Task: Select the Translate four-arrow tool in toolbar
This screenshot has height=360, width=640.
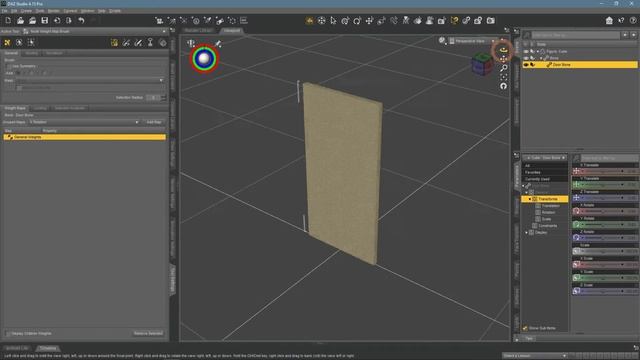Action: (x=369, y=20)
